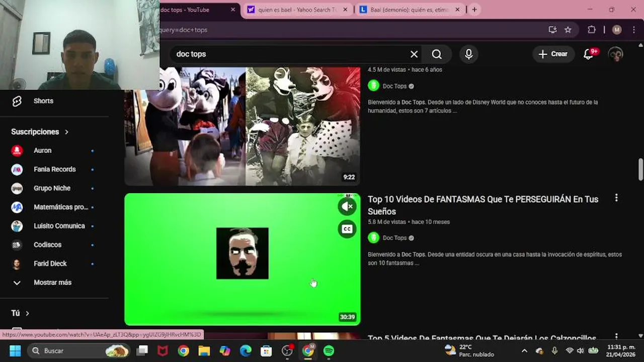Open more options for Top 5 Videos

point(616,337)
